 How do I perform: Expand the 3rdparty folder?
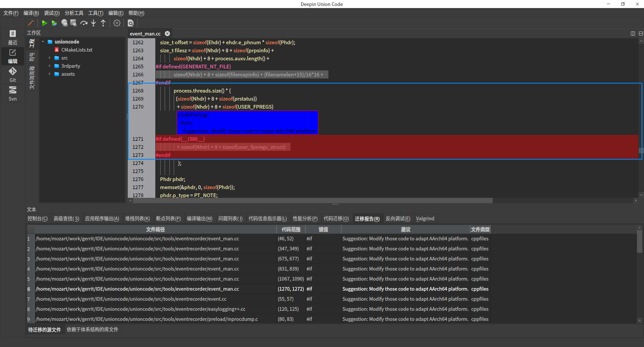pos(50,66)
